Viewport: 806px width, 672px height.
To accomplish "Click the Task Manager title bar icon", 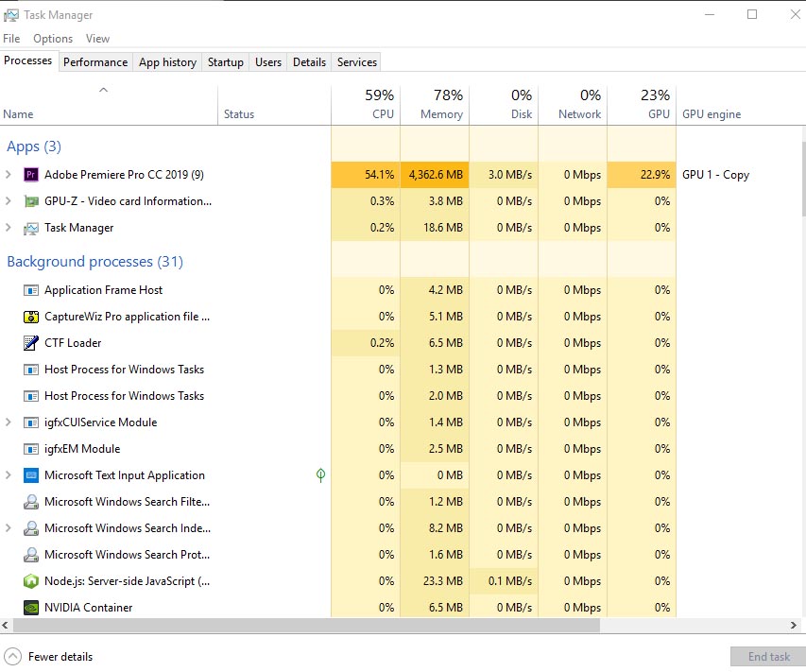I will click(10, 15).
